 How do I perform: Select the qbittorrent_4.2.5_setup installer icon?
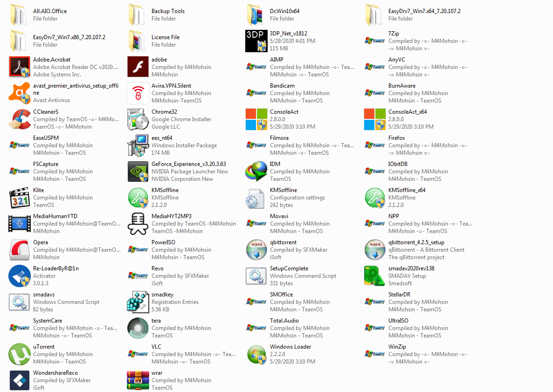pos(375,249)
